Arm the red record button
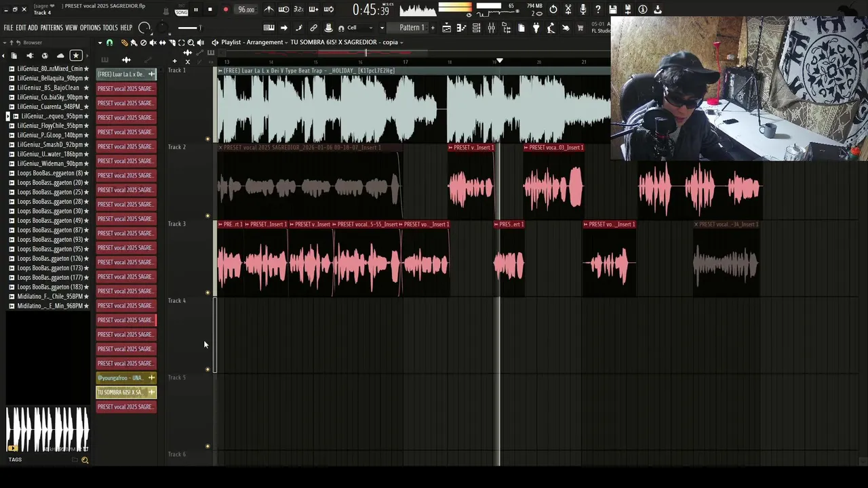This screenshot has height=488, width=868. [225, 9]
